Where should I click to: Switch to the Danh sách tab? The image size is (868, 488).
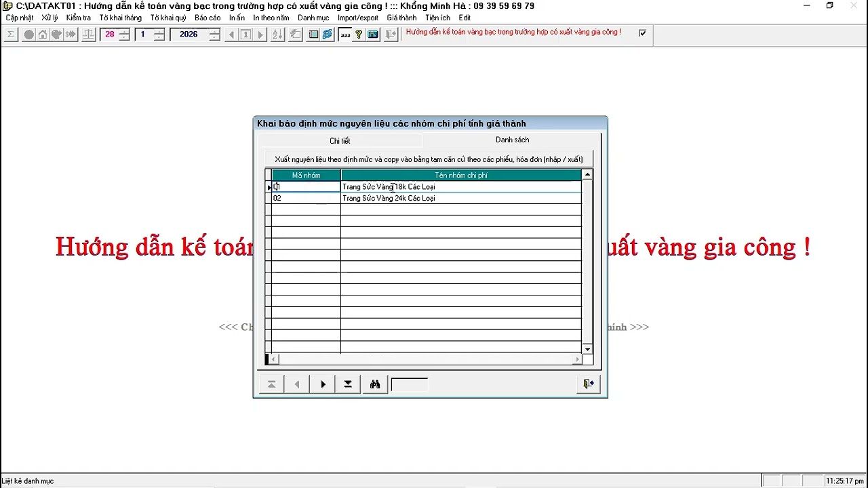coord(512,140)
